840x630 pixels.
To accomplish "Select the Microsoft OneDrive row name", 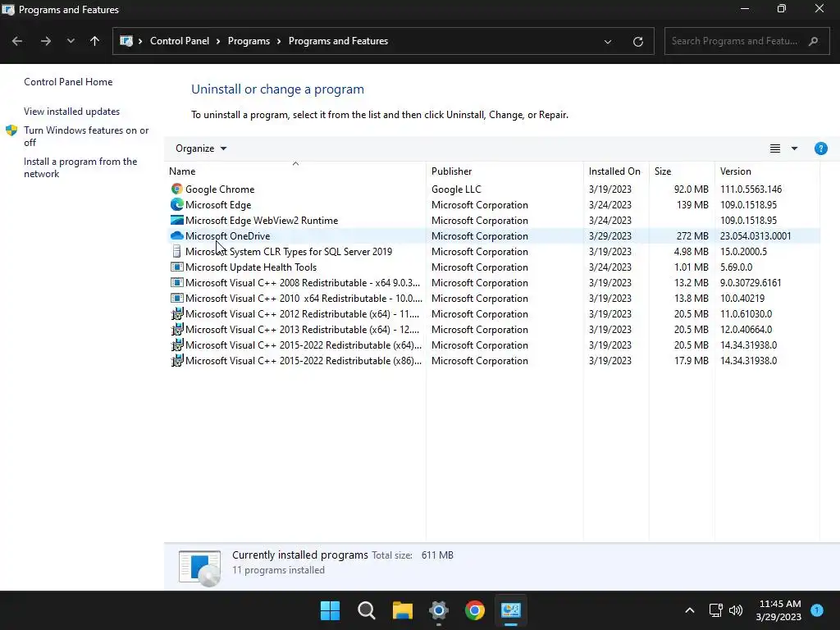I will click(228, 235).
